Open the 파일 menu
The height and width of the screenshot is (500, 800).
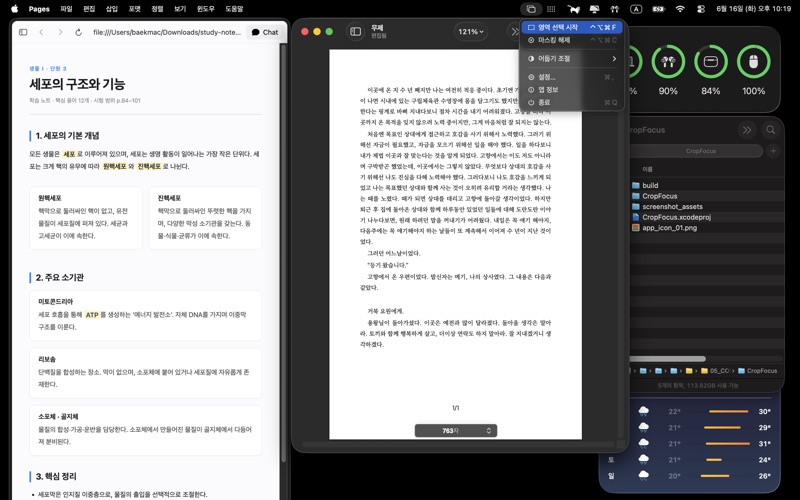66,9
